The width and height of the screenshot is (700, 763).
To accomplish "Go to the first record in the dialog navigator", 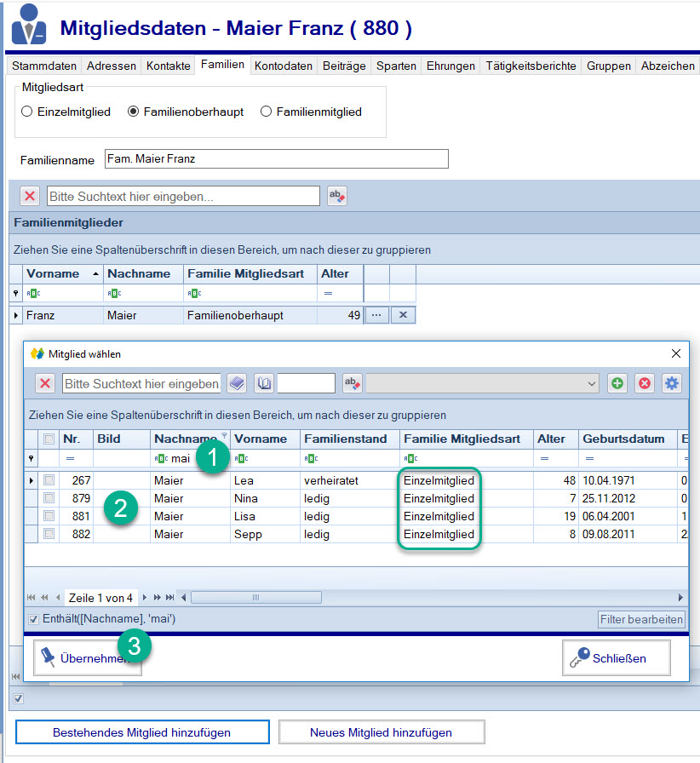I will point(32,598).
